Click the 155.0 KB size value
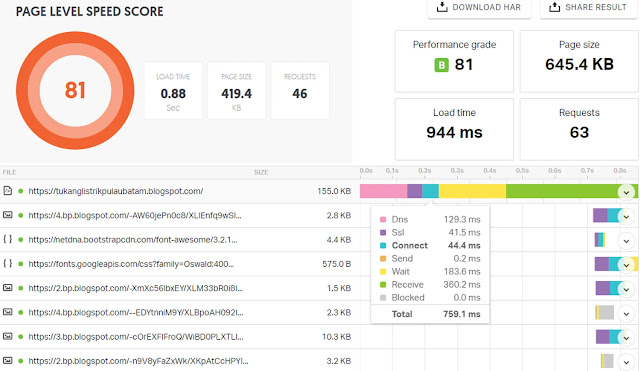Image resolution: width=640 pixels, height=371 pixels. click(x=334, y=191)
